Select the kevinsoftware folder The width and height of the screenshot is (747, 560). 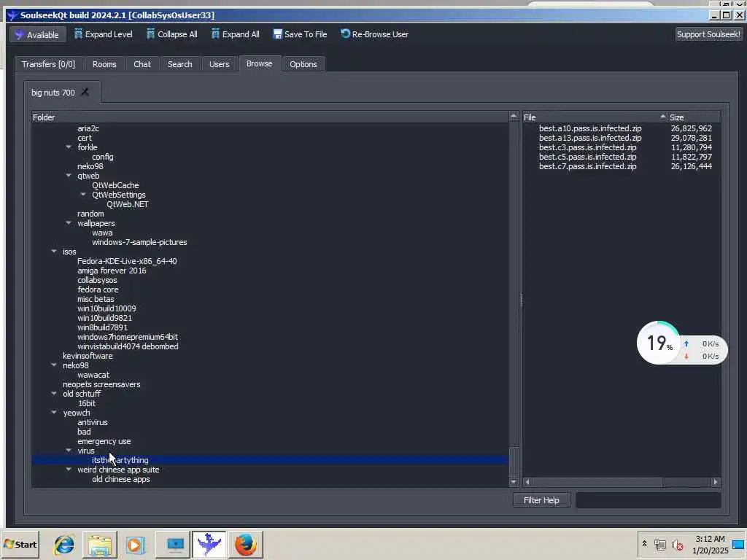coord(88,356)
